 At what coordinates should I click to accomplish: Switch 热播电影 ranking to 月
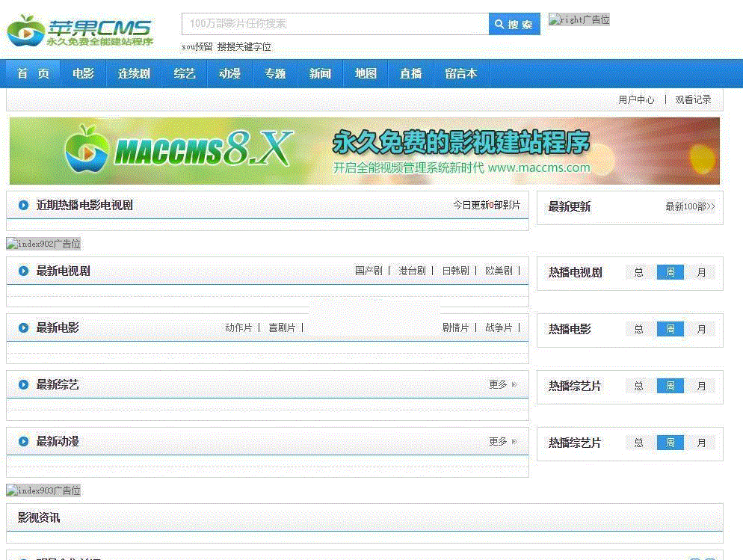click(701, 329)
